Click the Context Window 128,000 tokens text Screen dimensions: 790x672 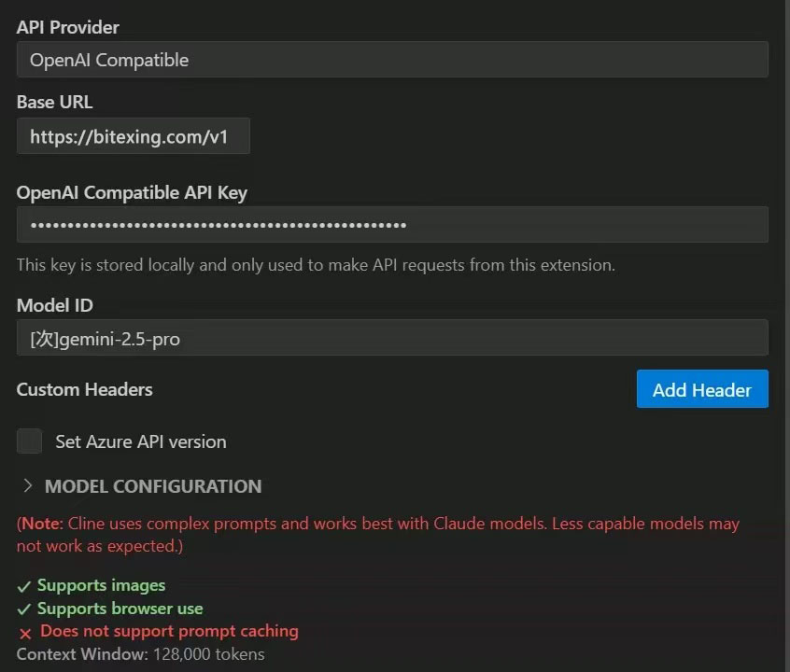140,654
